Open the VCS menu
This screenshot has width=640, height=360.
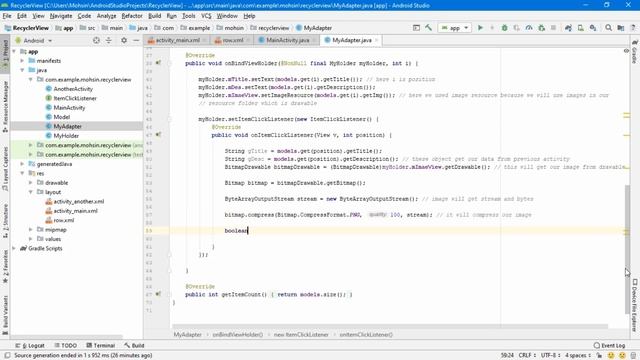(206, 16)
